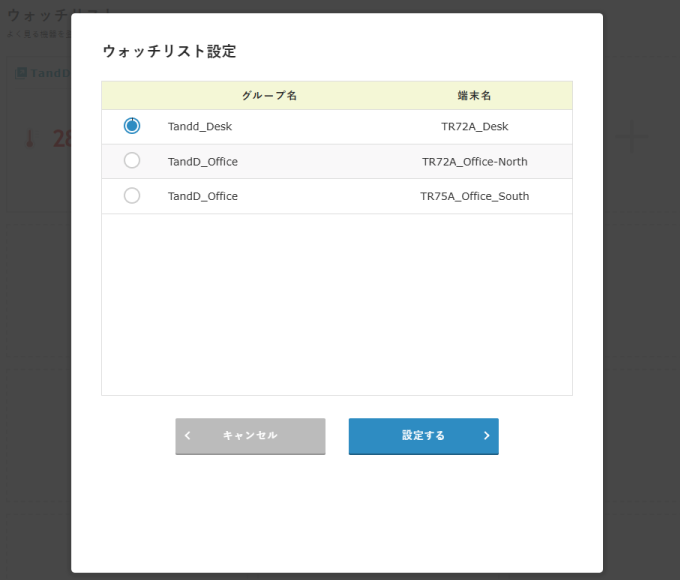
Task: Click the dimmed thermometer icon behind the dialog
Action: 28,139
